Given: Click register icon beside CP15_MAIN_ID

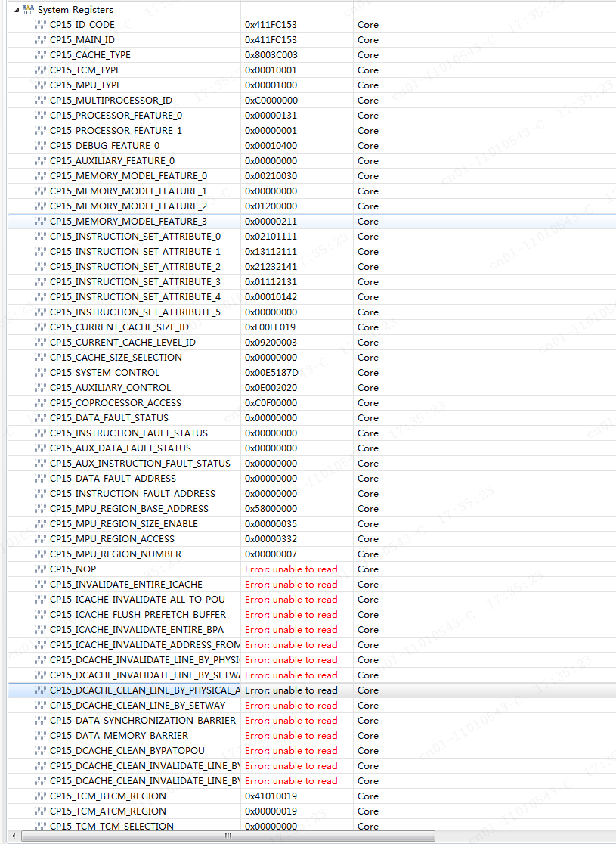Looking at the screenshot, I should coord(40,40).
